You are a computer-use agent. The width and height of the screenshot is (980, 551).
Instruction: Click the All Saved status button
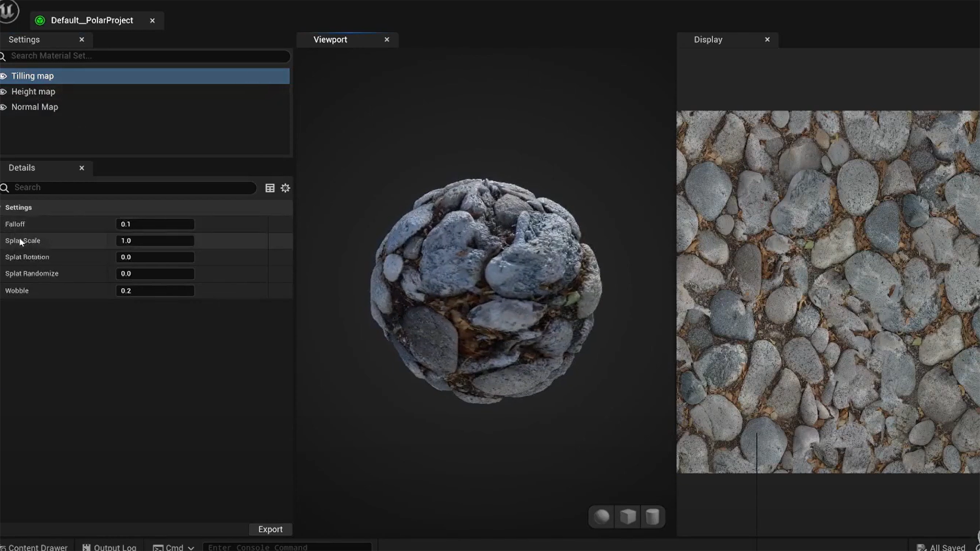click(x=941, y=547)
